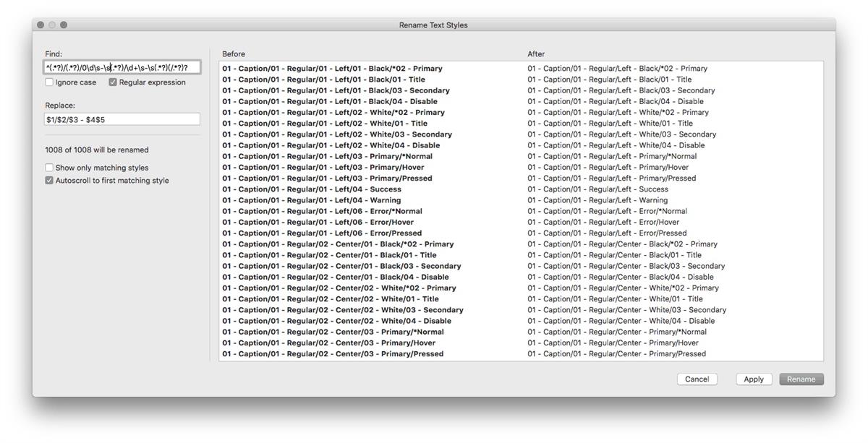Viewport: 868px width, 443px height.
Task: Click the Center/02 - White/04 - Disable row
Action: [x=336, y=321]
